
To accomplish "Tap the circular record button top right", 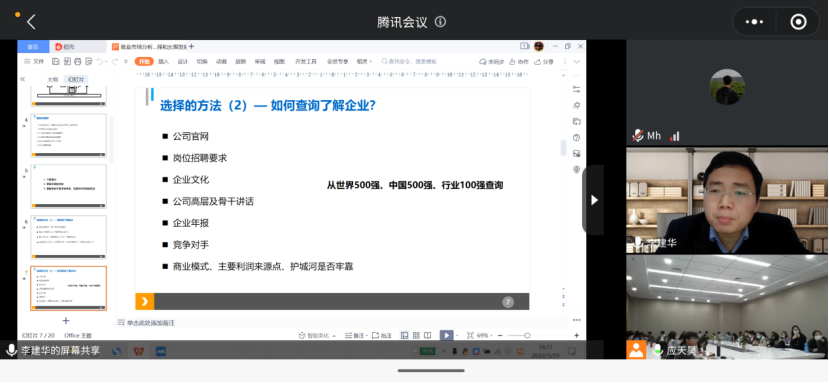I will (798, 22).
